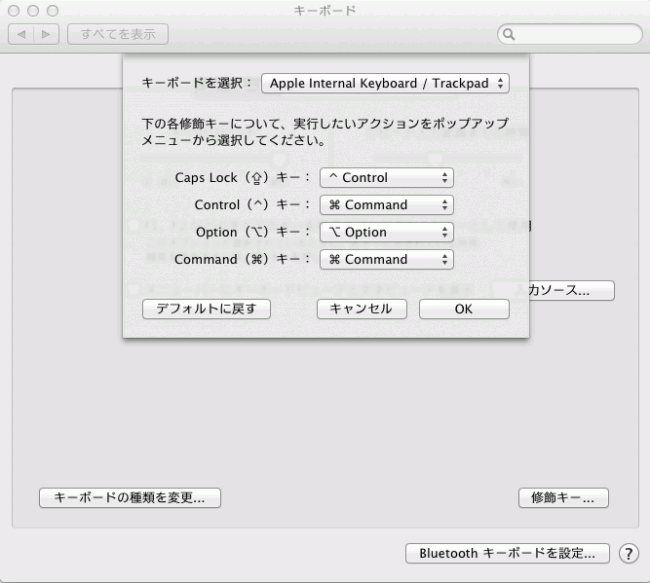Image resolution: width=650 pixels, height=583 pixels.
Task: Click the window close button
Action: 14,11
